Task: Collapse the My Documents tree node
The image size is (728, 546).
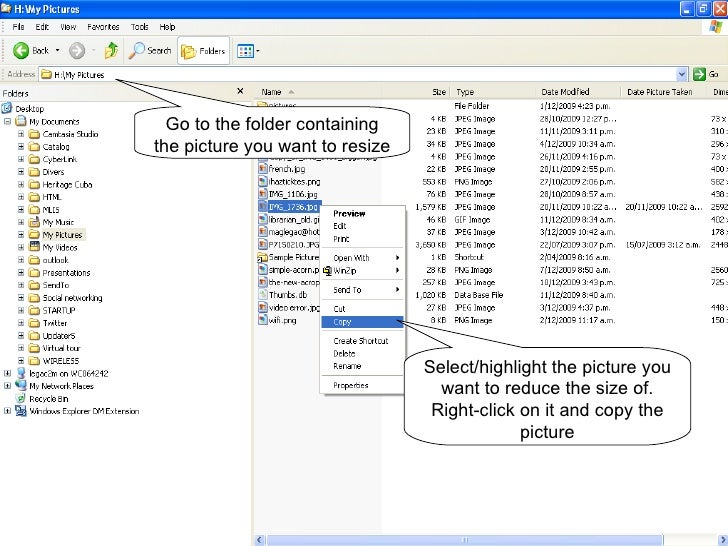Action: click(x=7, y=121)
